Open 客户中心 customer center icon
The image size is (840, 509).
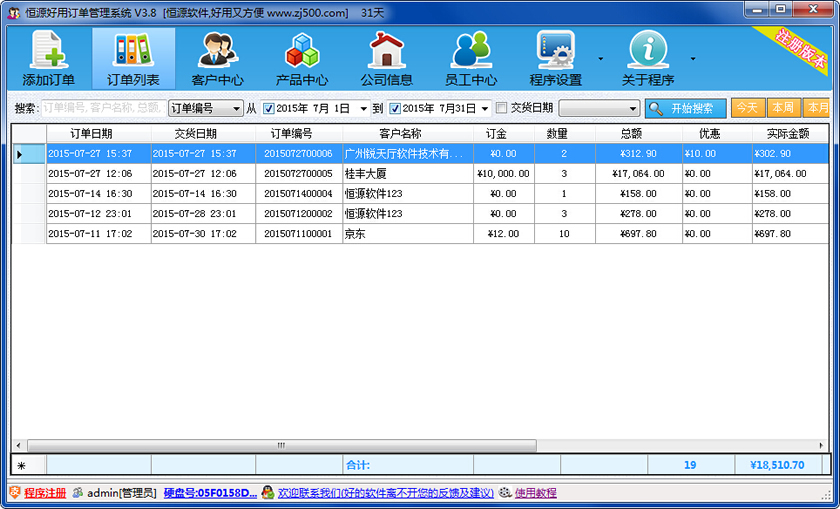[x=217, y=58]
